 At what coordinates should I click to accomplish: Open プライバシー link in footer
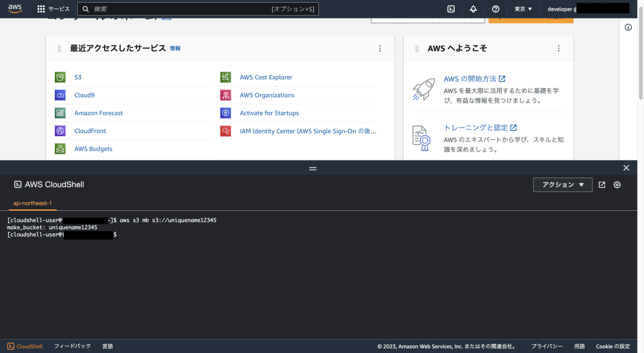(x=547, y=347)
